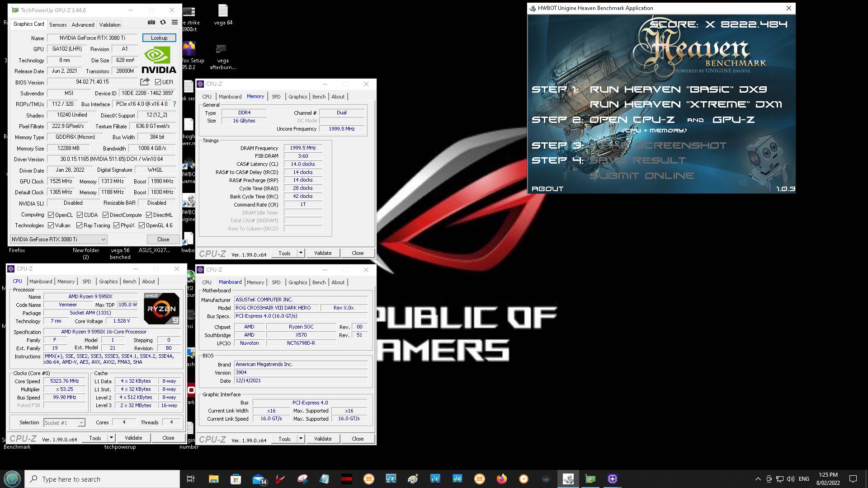Image resolution: width=868 pixels, height=488 pixels.
Task: Click the ENG language indicator
Action: [804, 479]
